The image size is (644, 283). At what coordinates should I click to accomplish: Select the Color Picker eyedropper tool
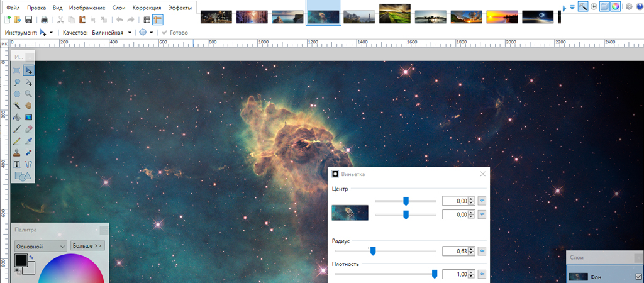coord(28,141)
